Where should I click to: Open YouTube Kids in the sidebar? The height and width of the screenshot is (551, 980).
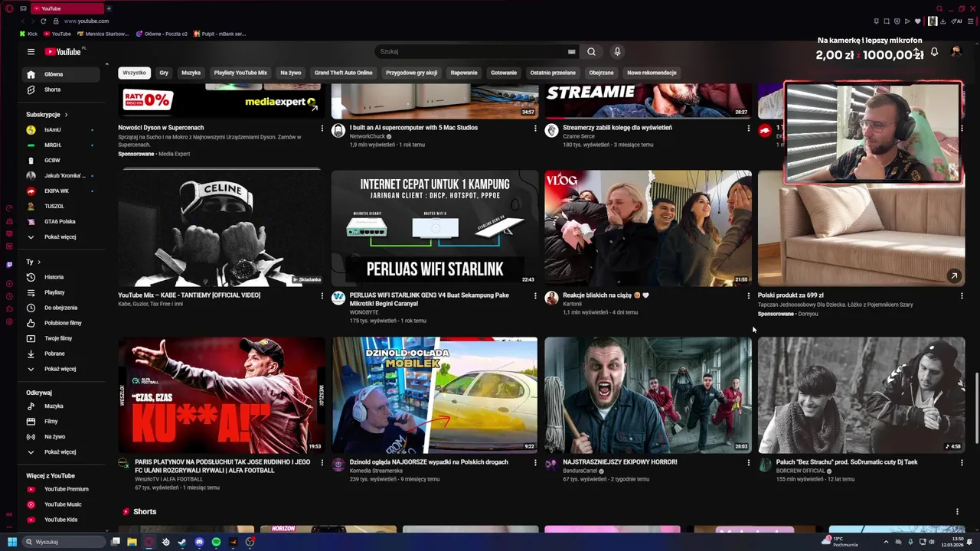click(61, 520)
